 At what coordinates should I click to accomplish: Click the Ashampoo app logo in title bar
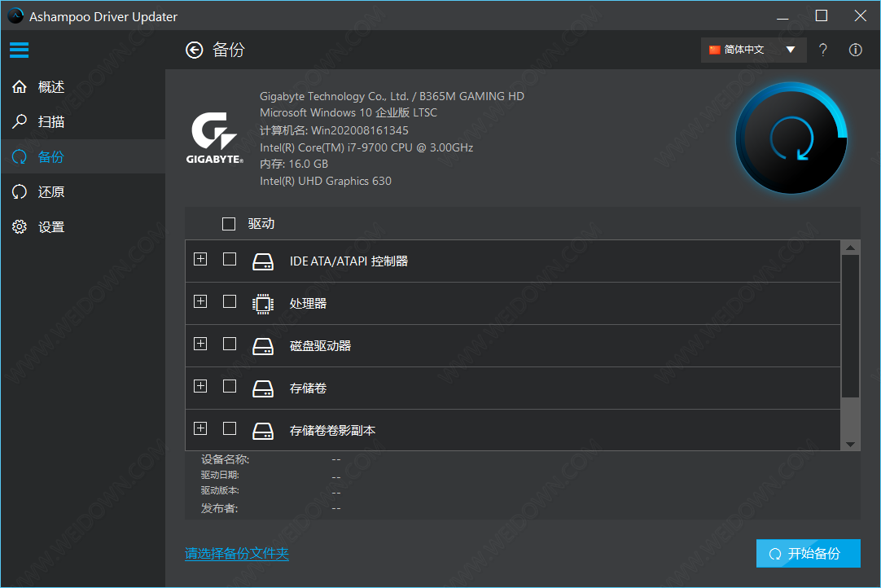pyautogui.click(x=15, y=15)
